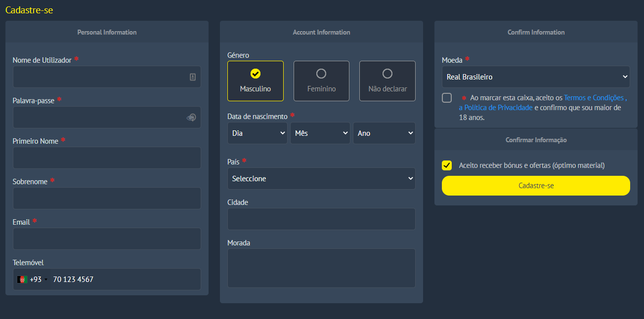Focus the Sobrenome input field
The image size is (644, 319).
pos(107,199)
